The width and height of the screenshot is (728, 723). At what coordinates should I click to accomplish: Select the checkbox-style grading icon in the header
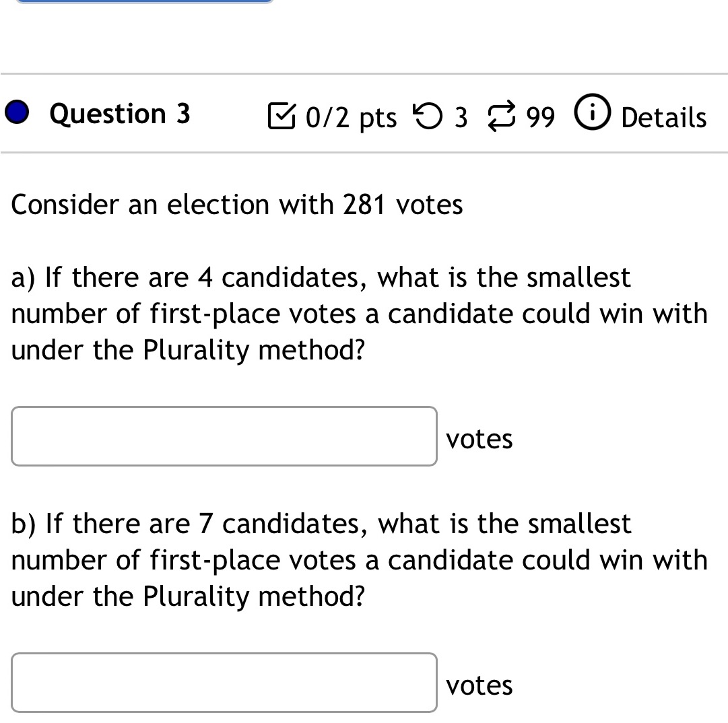click(283, 116)
